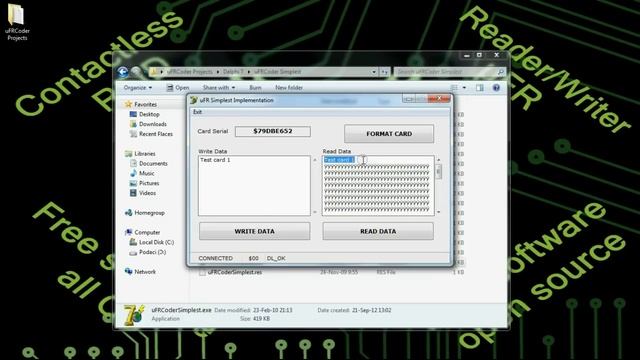Click the Read Data scrollbar thumb
The height and width of the screenshot is (360, 640).
click(x=438, y=171)
